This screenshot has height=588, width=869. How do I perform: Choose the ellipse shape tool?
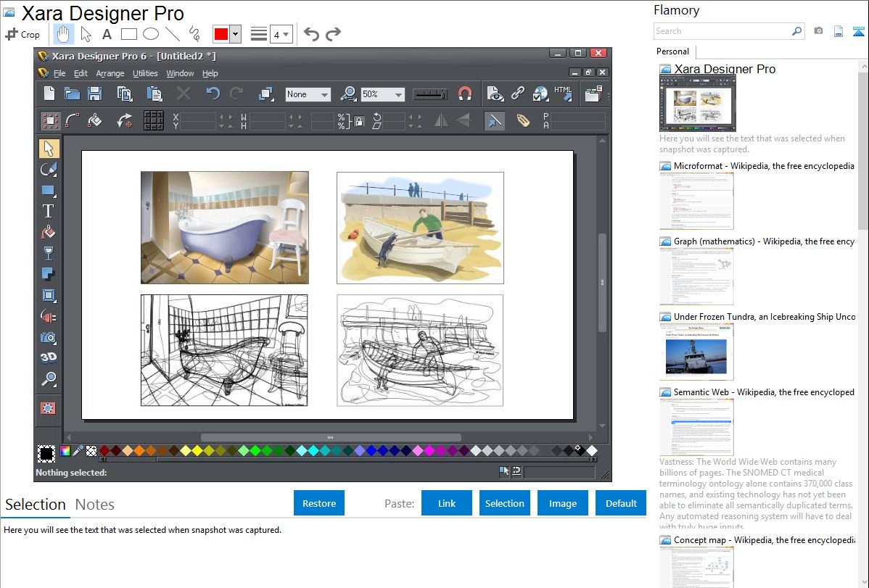click(x=150, y=34)
